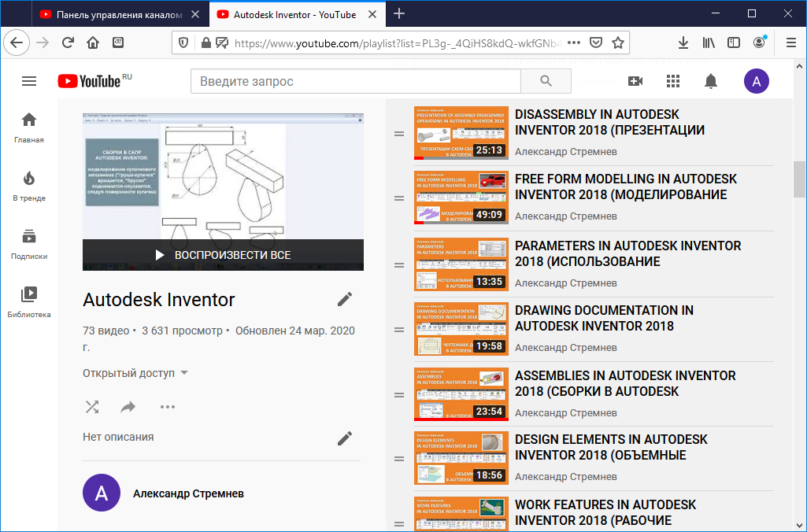Open the purple account avatar menu
This screenshot has width=807, height=532.
tap(756, 81)
